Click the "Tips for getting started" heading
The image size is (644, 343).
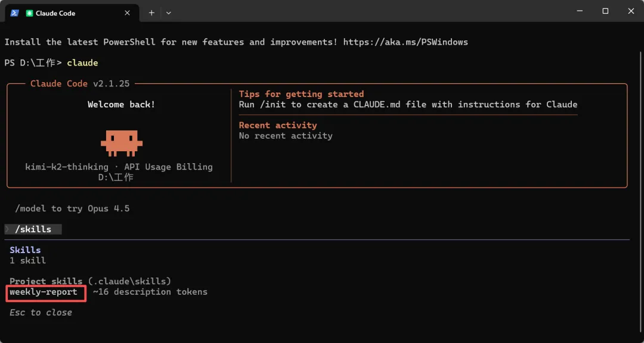(301, 94)
